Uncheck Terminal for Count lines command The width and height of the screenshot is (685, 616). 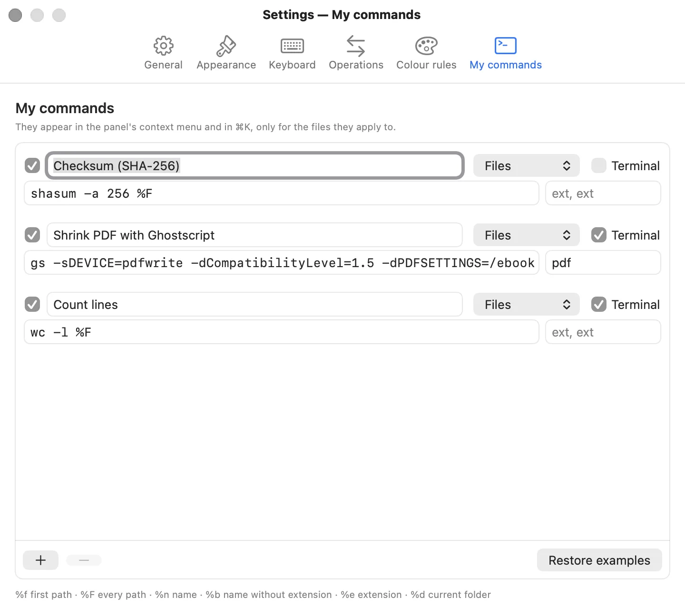(599, 305)
